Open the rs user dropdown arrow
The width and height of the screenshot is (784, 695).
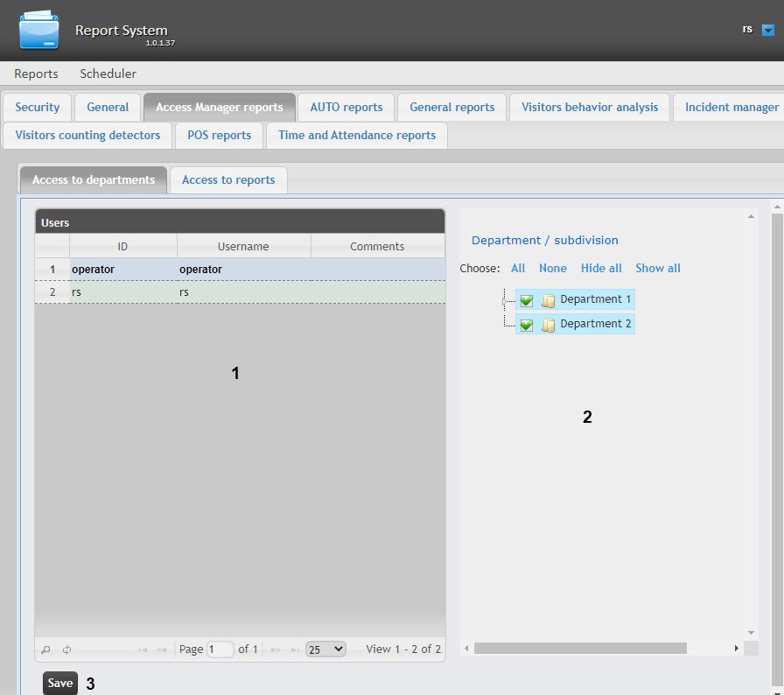768,30
